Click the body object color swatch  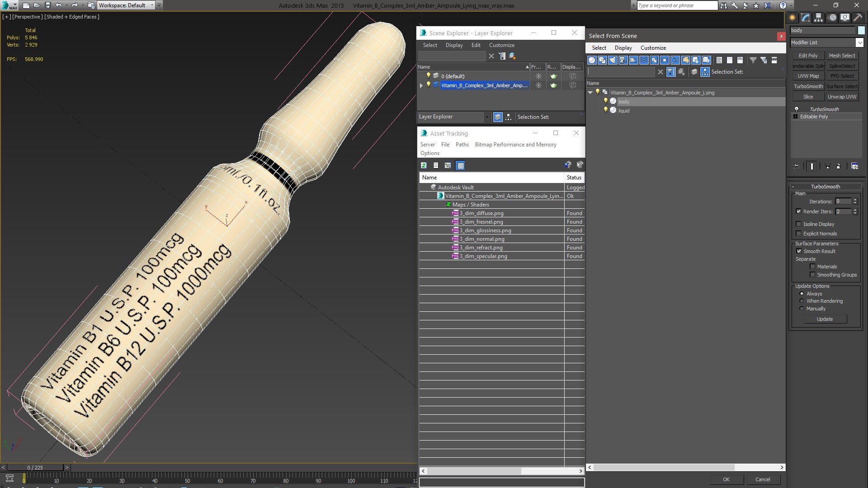pos(861,30)
